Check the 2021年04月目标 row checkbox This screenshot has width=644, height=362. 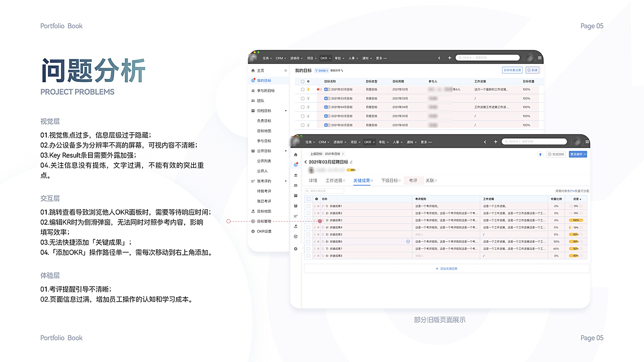point(302,107)
